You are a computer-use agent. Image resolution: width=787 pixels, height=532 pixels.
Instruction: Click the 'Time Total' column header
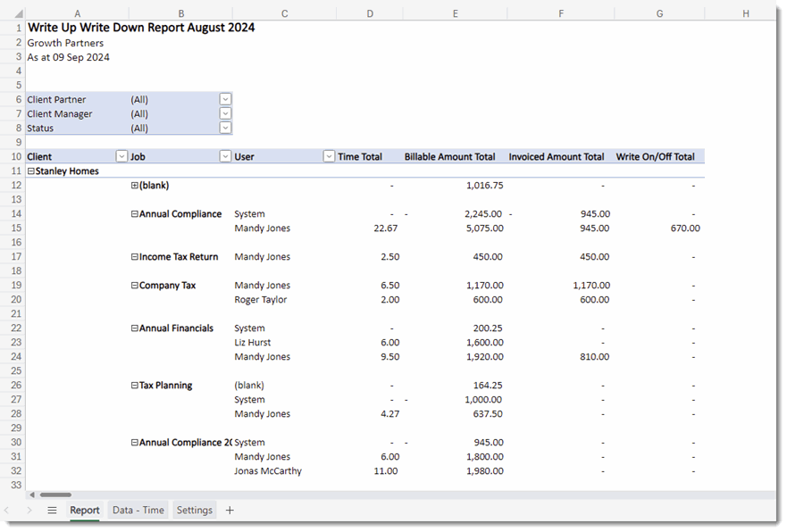point(359,156)
